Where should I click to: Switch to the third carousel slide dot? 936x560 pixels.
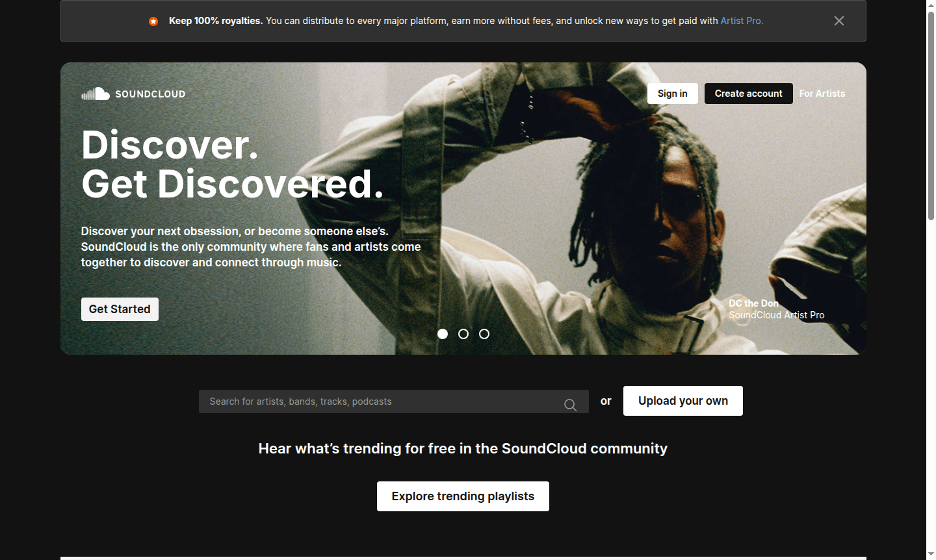pyautogui.click(x=484, y=334)
